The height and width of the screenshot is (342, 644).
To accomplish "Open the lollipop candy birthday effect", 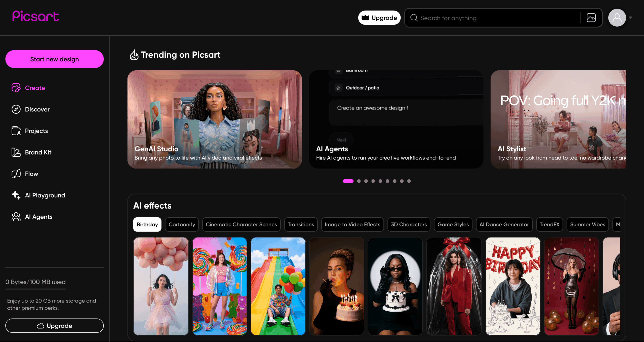I will (x=220, y=286).
